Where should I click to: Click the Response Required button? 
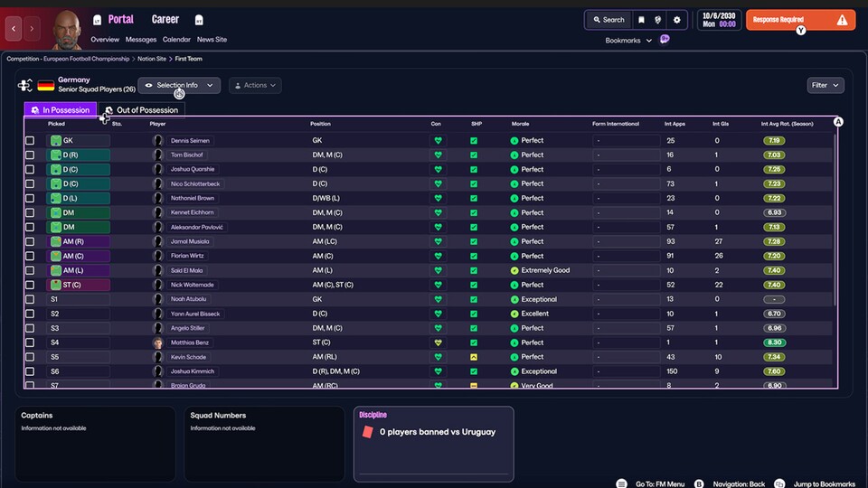(800, 20)
